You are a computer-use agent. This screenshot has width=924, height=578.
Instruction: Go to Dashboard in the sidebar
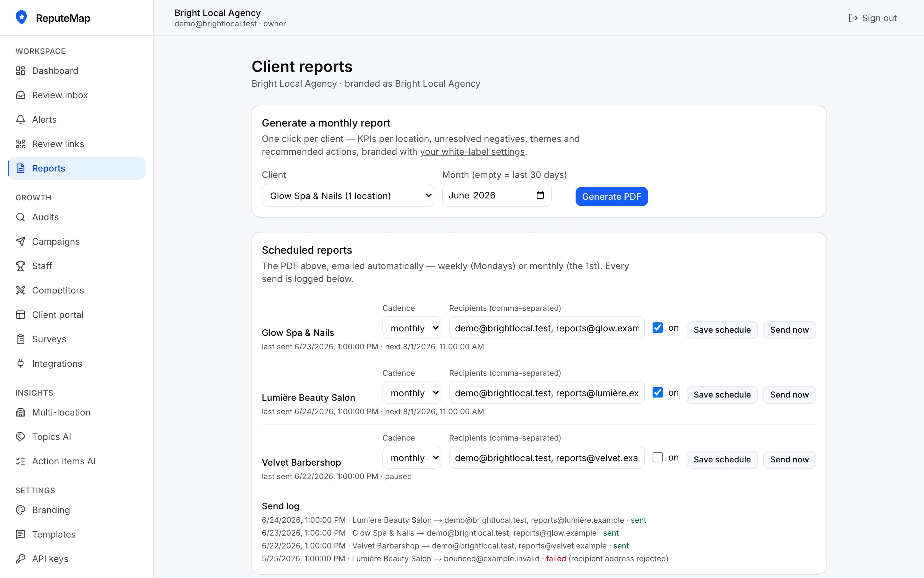point(76,71)
